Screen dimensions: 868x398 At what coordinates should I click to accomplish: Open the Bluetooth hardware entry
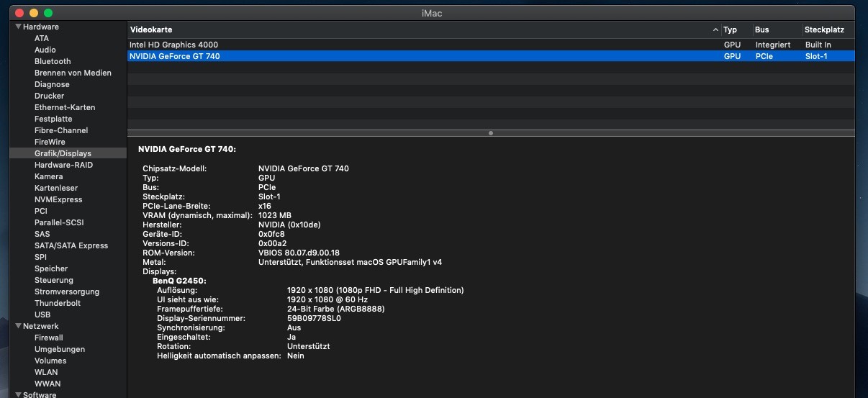click(x=53, y=61)
